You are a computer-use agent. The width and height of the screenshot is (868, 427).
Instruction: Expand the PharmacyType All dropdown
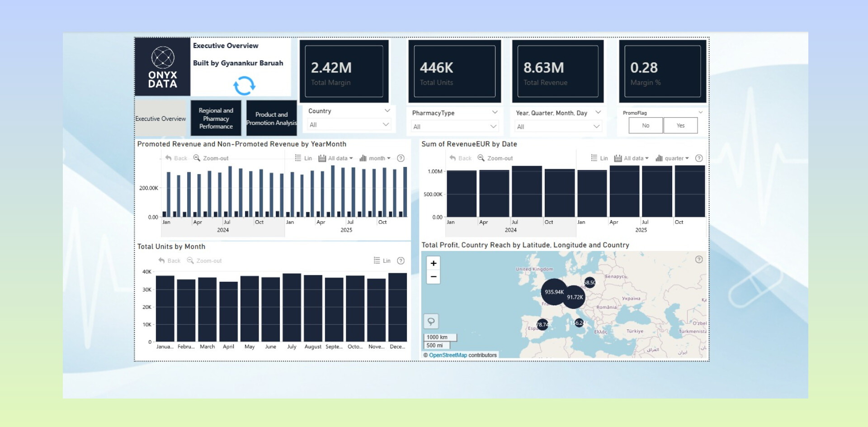[454, 127]
